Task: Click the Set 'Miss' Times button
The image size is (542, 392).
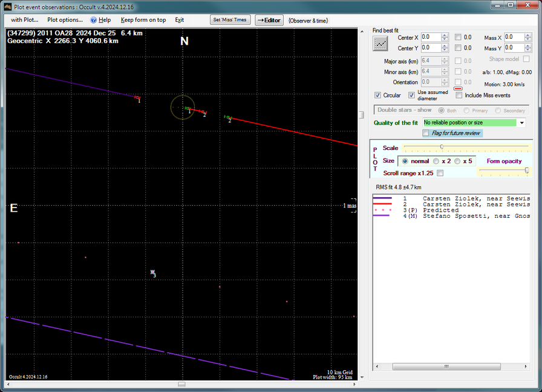Action: click(x=230, y=20)
